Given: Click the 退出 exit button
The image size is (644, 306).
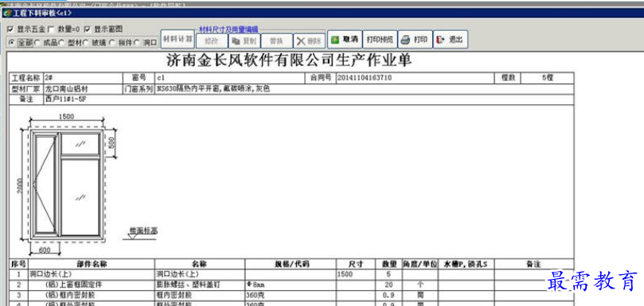Looking at the screenshot, I should pyautogui.click(x=450, y=40).
